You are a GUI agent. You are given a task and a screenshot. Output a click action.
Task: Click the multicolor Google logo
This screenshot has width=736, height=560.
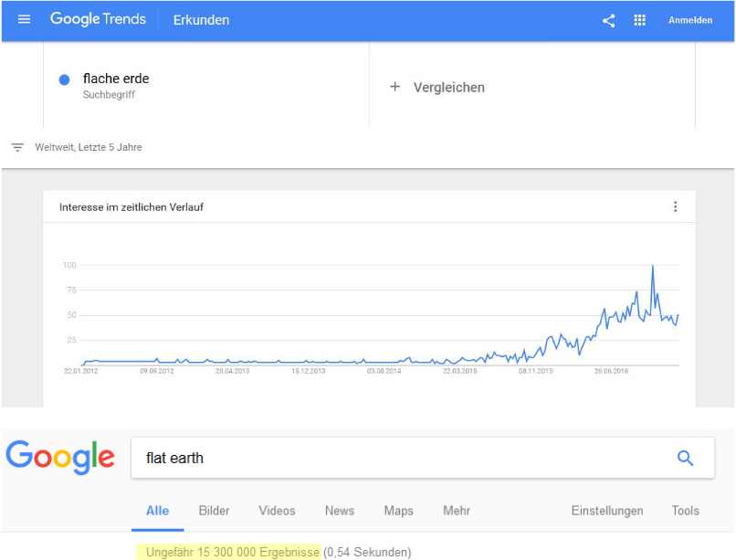pyautogui.click(x=60, y=457)
